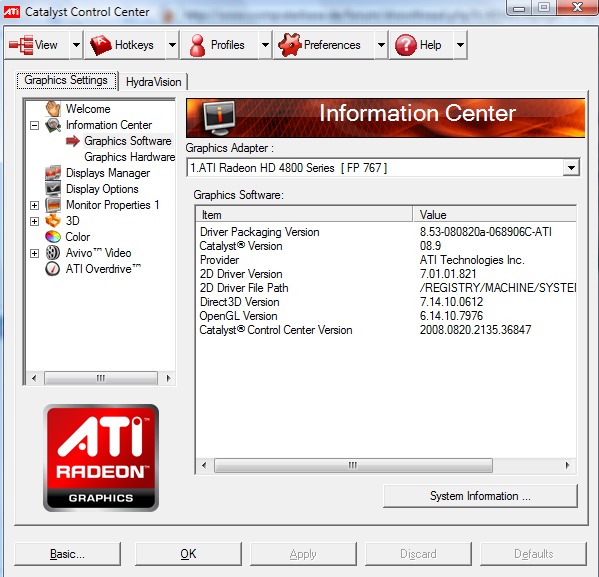
Task: Select the Direct3D Version row
Action: (386, 302)
